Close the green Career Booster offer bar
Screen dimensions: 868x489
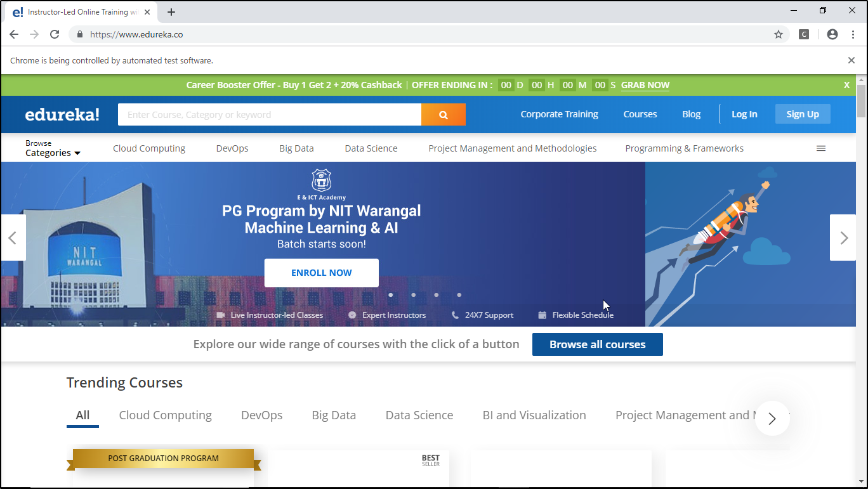point(846,85)
